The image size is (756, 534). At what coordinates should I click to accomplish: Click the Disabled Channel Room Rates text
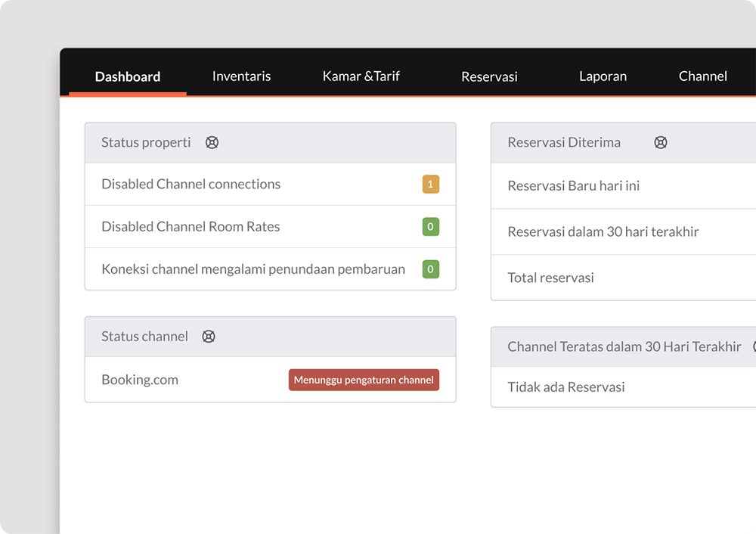[x=191, y=226]
